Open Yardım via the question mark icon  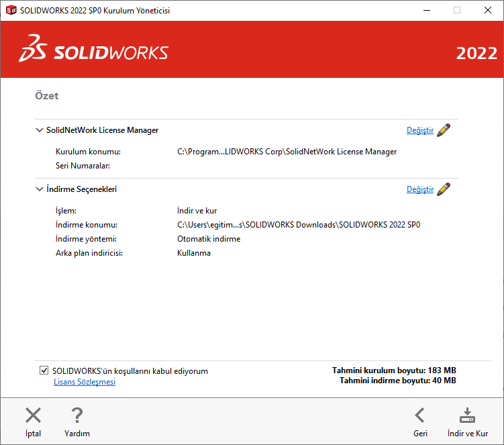77,415
